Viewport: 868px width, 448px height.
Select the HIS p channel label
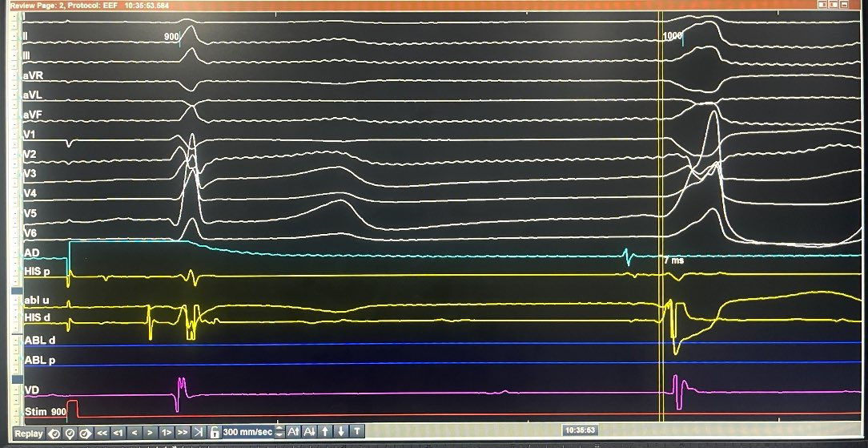37,272
